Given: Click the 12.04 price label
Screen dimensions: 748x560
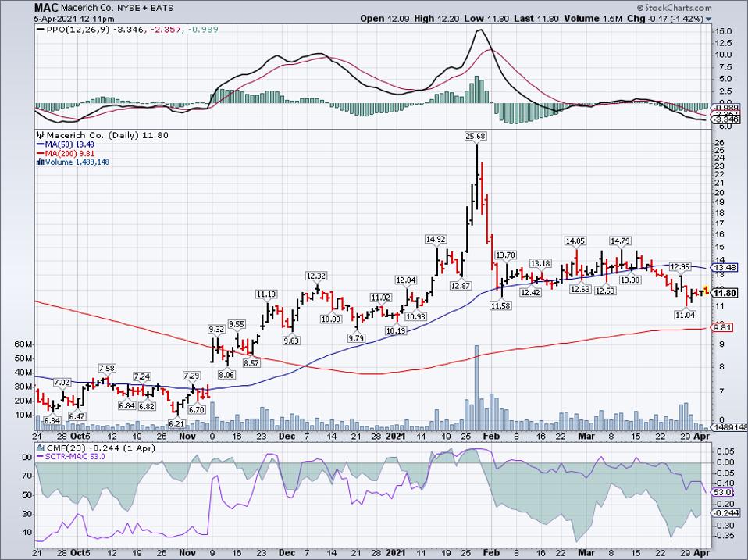Looking at the screenshot, I should coord(406,280).
